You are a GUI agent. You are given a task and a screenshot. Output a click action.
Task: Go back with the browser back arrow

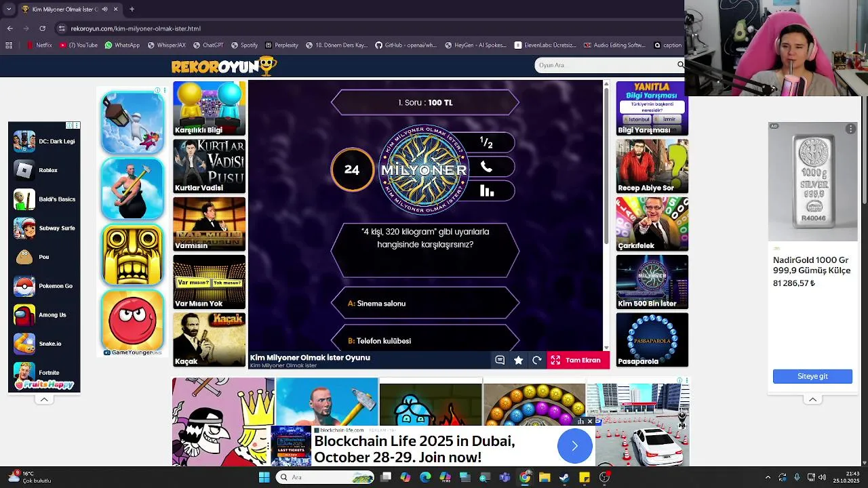point(9,28)
